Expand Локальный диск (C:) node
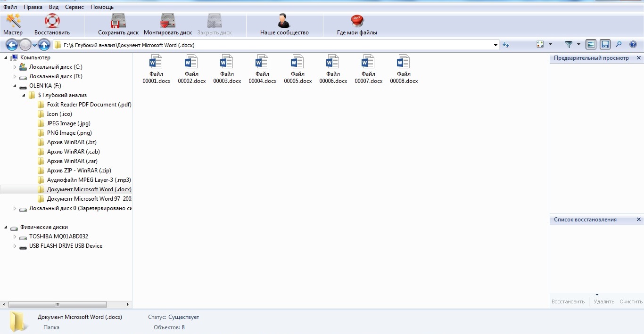The width and height of the screenshot is (644, 334). point(15,67)
